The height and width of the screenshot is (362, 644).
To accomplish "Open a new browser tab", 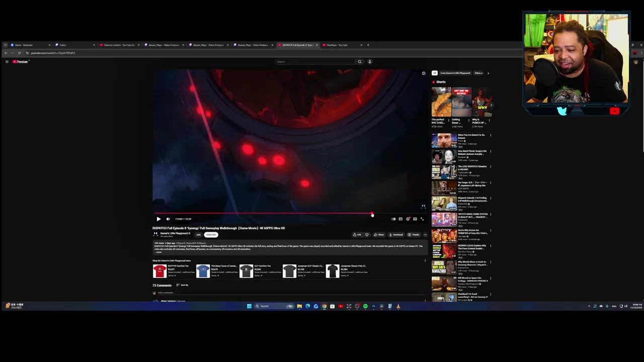I will coord(368,45).
